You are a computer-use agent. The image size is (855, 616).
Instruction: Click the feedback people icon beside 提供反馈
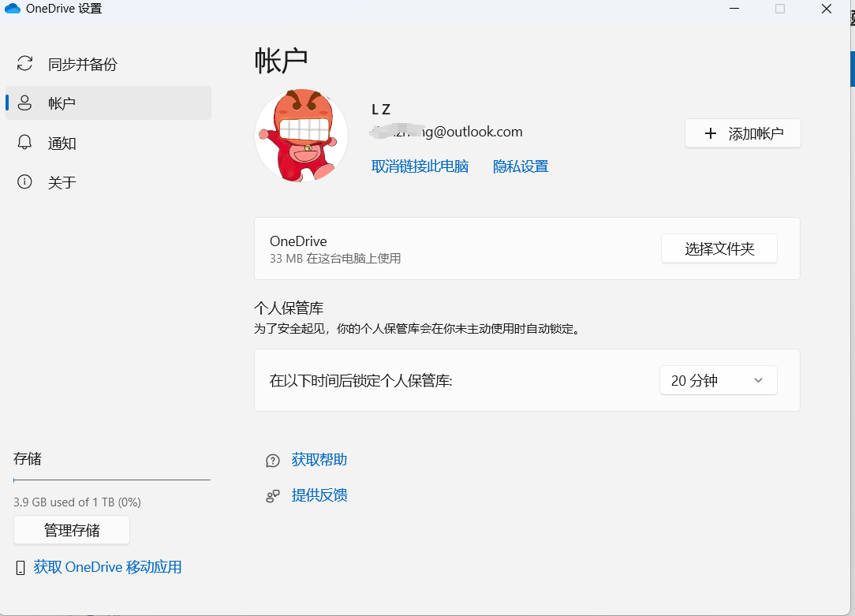pos(273,495)
